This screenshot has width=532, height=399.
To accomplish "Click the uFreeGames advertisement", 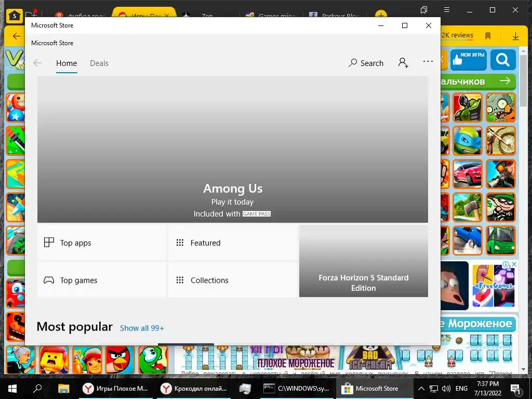I will pyautogui.click(x=494, y=286).
